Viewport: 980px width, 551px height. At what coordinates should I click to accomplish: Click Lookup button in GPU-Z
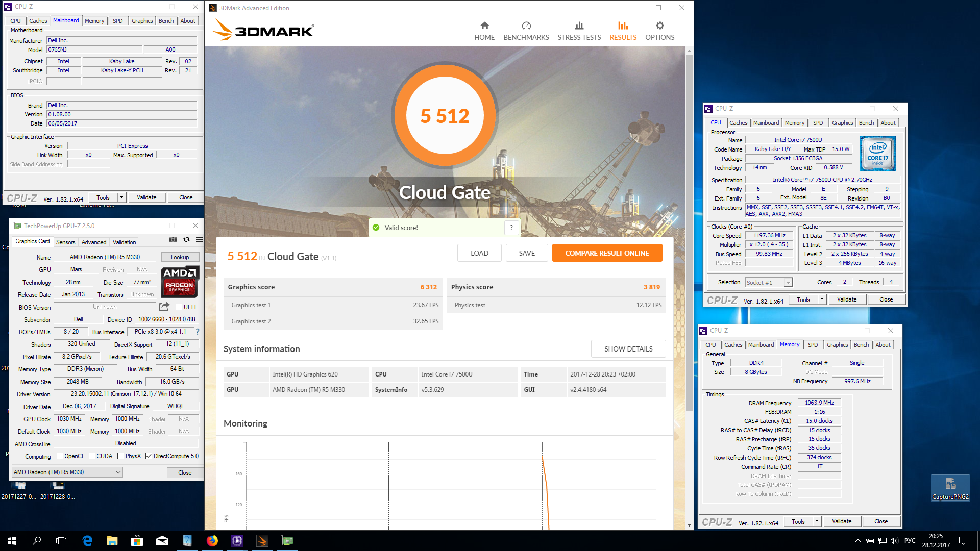tap(180, 257)
